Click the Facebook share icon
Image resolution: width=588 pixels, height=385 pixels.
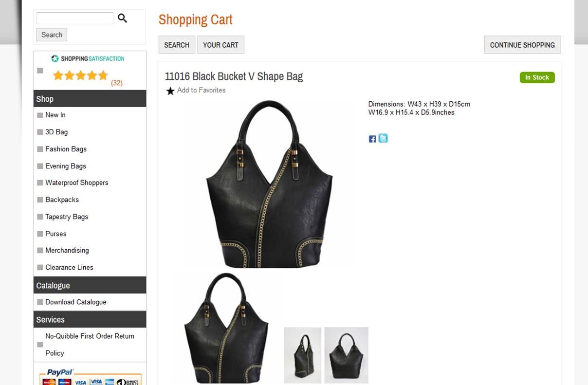pos(372,139)
